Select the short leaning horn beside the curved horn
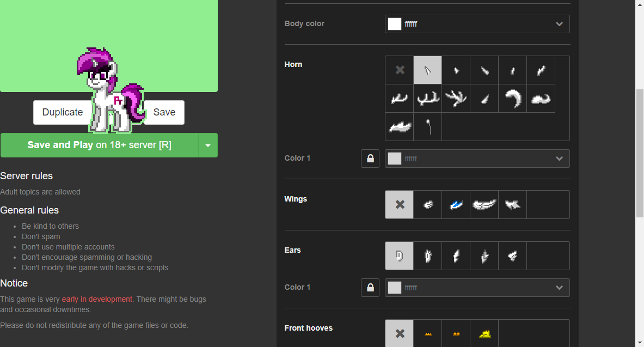The height and width of the screenshot is (347, 644). (x=484, y=98)
